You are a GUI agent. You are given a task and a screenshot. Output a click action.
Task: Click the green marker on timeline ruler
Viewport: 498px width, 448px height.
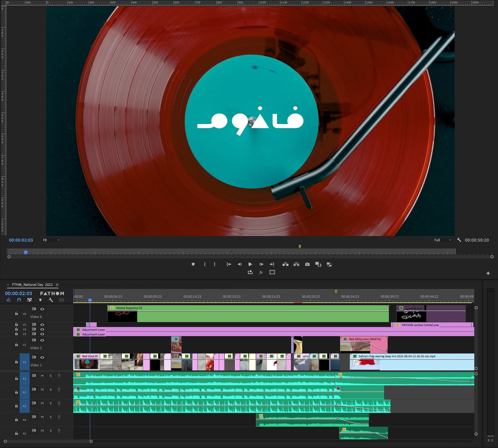(336, 291)
